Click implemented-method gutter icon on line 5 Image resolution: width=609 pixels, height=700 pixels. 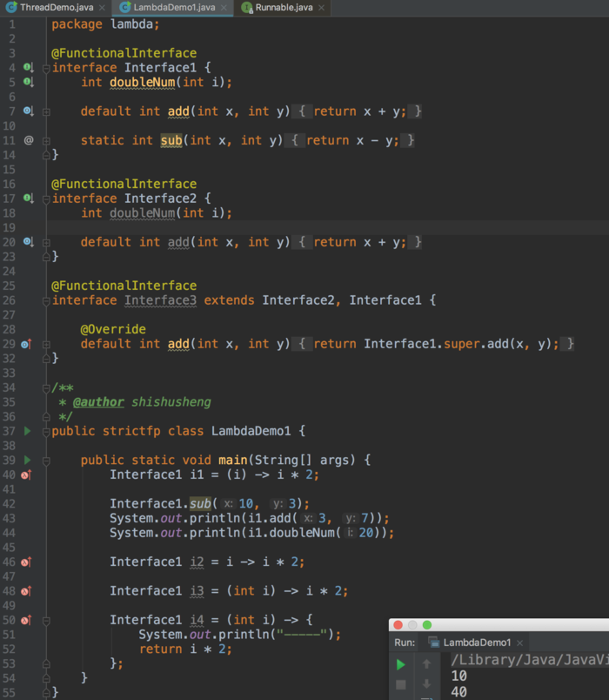(28, 82)
